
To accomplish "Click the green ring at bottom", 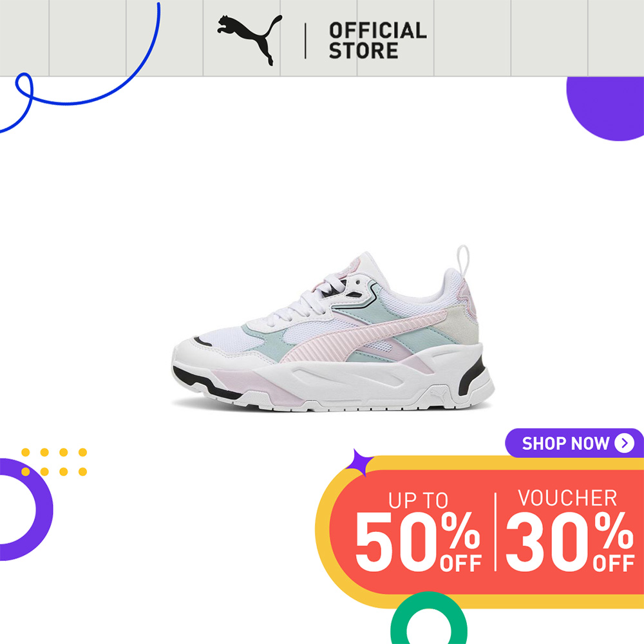I will click(429, 618).
